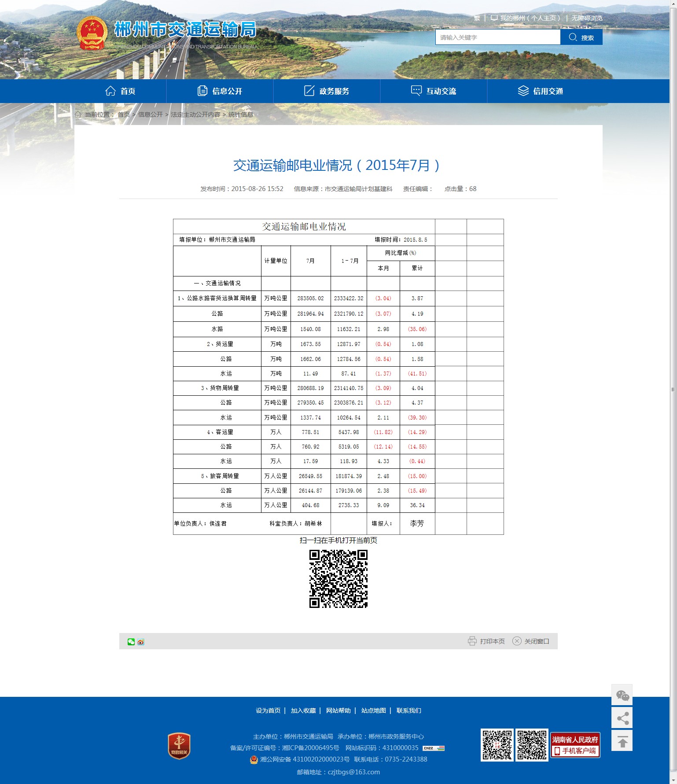
Task: Open the 信息公开 navigation tab
Action: [220, 91]
